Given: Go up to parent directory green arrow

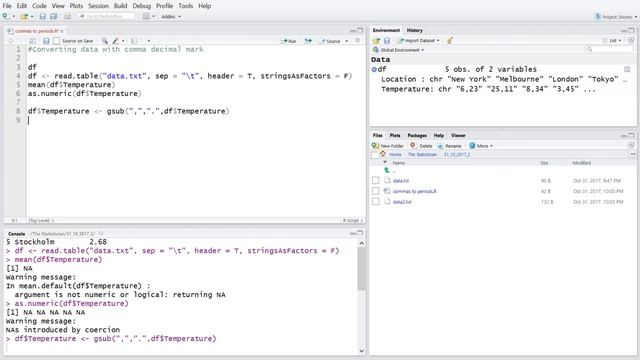Looking at the screenshot, I should (387, 170).
